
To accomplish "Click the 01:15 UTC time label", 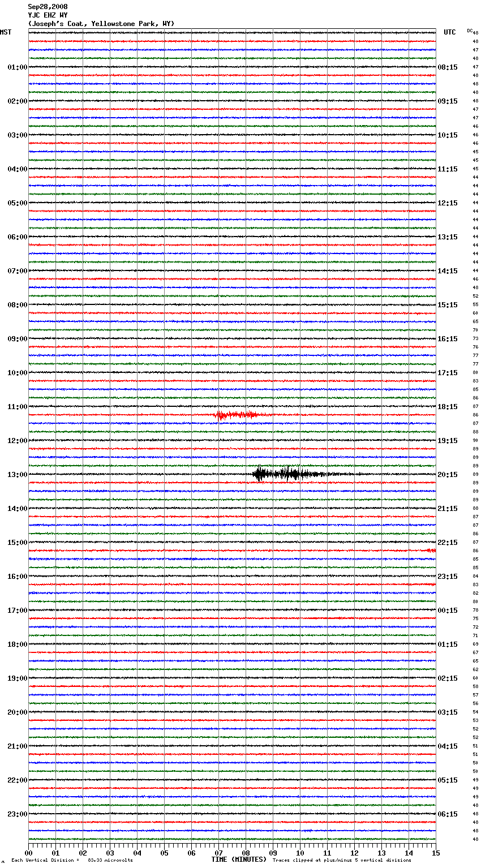I will pyautogui.click(x=448, y=644).
